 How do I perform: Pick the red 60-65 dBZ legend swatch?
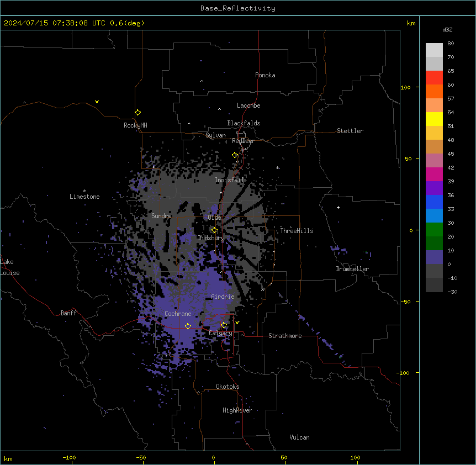tap(434, 77)
